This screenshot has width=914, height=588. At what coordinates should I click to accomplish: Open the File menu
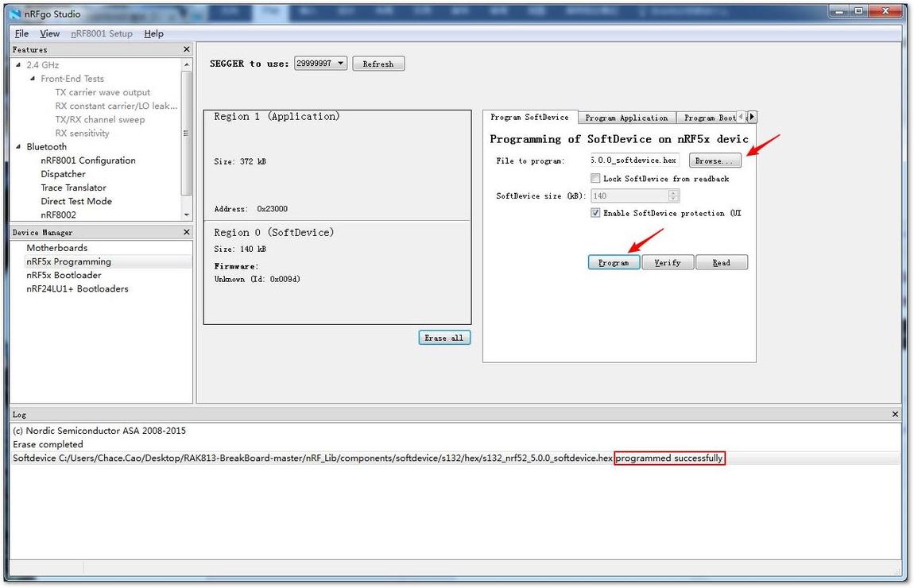[x=21, y=34]
